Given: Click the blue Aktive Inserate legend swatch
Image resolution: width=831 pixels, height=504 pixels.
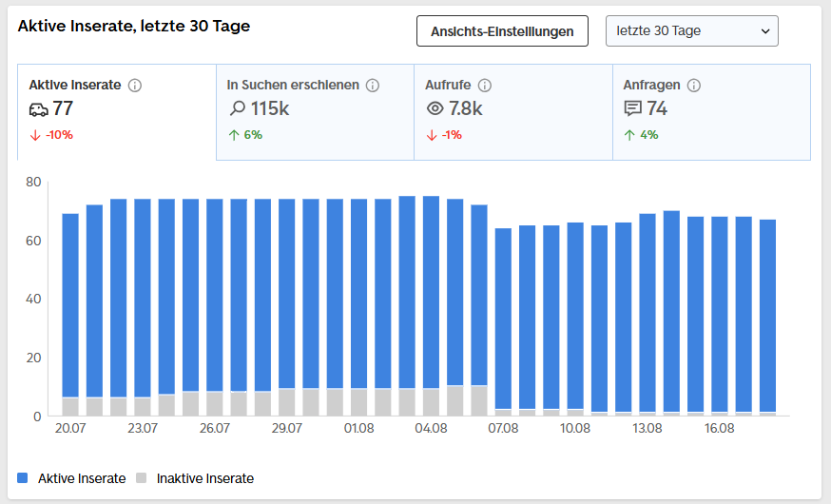Looking at the screenshot, I should click(22, 477).
